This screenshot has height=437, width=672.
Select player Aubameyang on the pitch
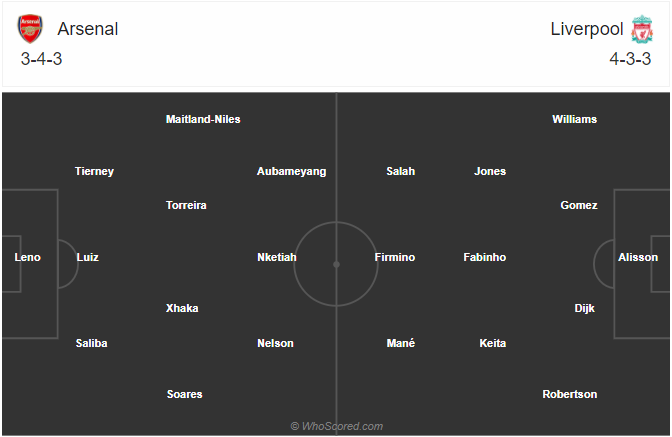pos(291,171)
